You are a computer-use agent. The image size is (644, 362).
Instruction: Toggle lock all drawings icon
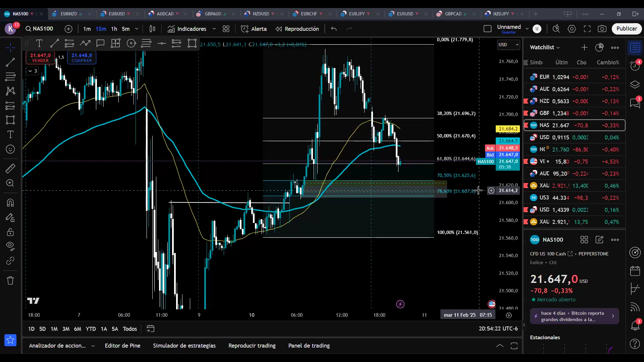click(10, 232)
